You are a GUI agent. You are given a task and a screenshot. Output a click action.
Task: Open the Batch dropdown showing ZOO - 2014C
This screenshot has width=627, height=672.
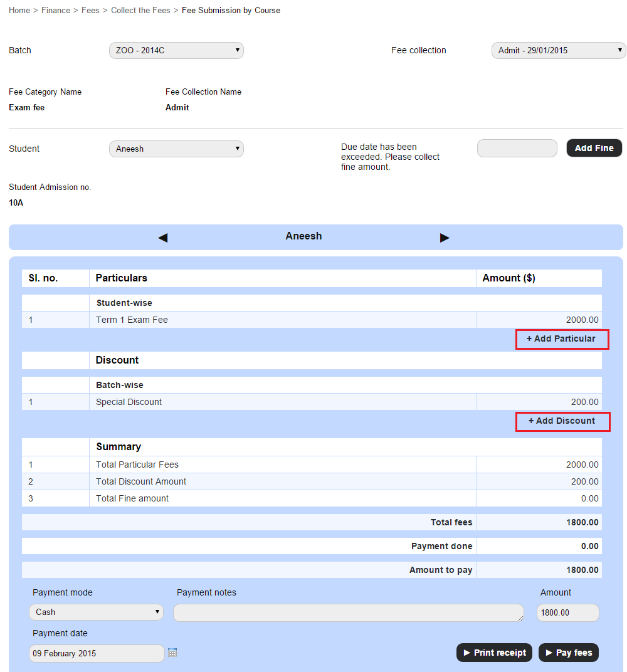point(176,50)
